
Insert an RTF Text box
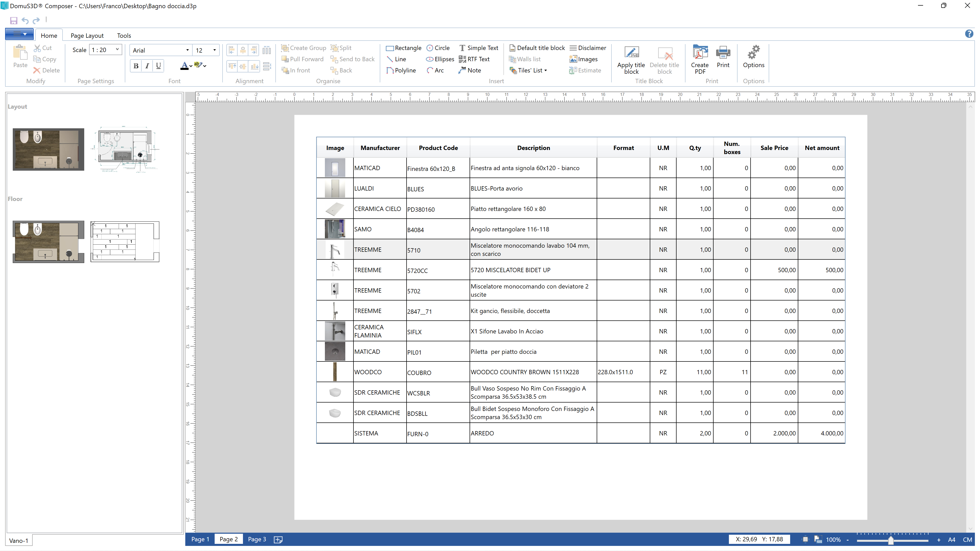pyautogui.click(x=474, y=59)
